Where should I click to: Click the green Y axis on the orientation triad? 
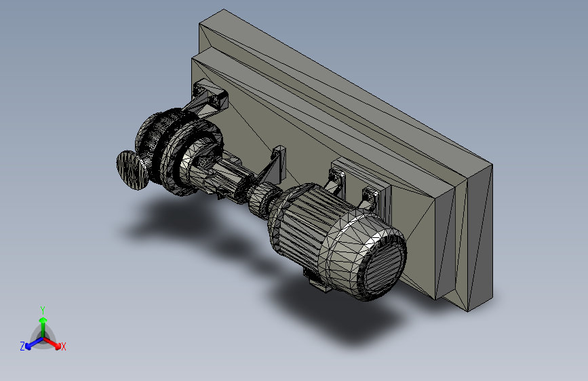click(43, 327)
